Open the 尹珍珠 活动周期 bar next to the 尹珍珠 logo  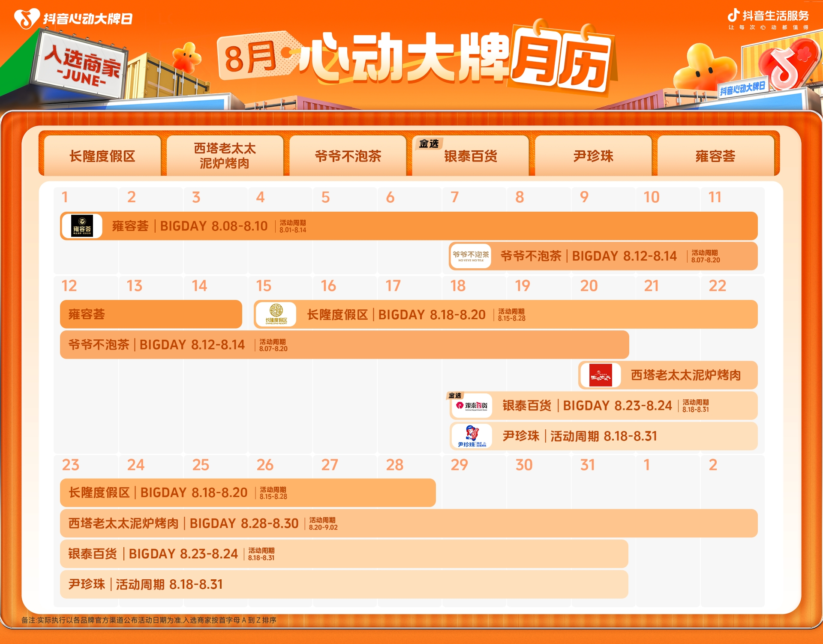[x=604, y=436]
